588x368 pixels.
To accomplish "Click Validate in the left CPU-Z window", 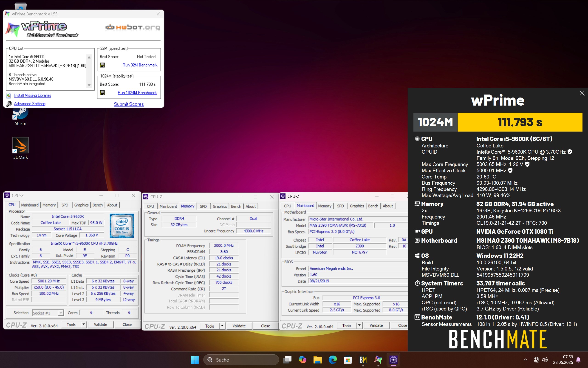I will (100, 325).
